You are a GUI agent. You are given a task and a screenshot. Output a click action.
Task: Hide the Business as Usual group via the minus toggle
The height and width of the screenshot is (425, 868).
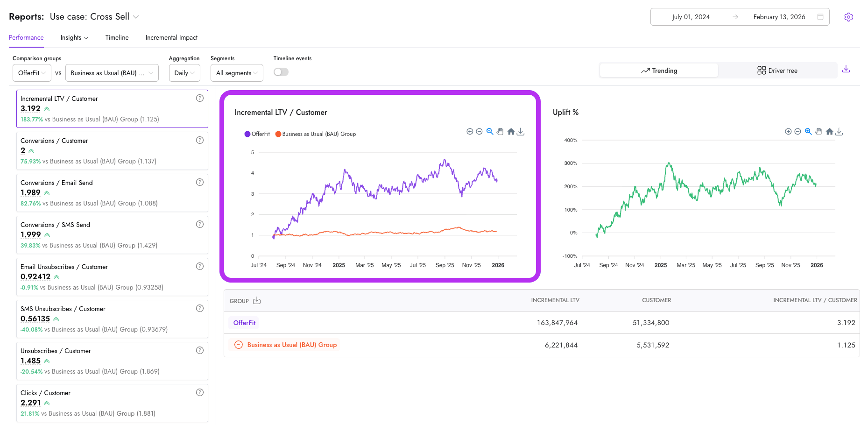pyautogui.click(x=239, y=345)
